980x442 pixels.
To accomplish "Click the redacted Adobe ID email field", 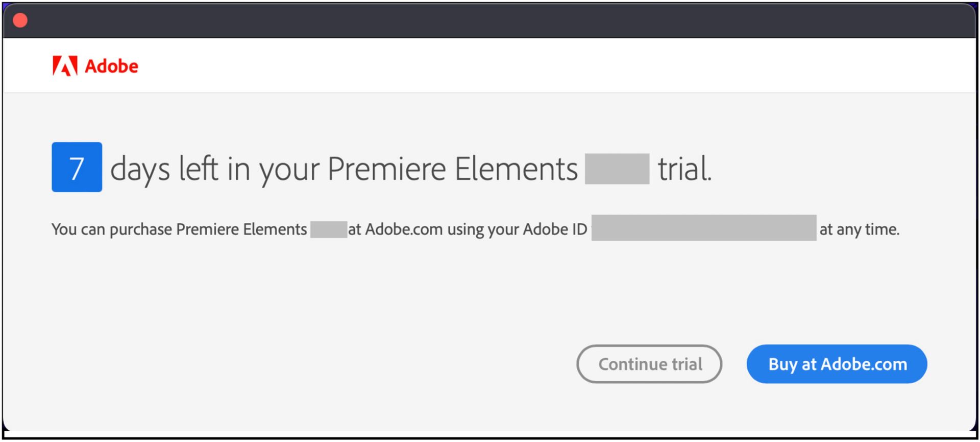I will 703,228.
